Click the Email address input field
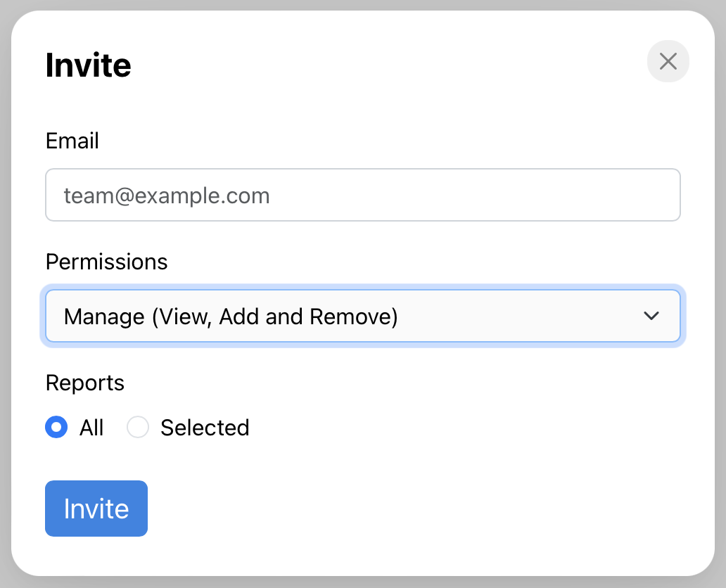Viewport: 726px width, 588px height. click(x=362, y=195)
